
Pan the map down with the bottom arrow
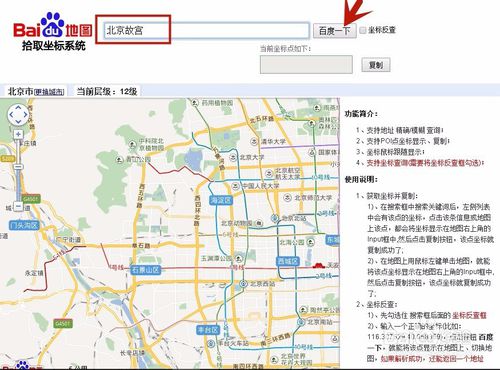click(18, 122)
